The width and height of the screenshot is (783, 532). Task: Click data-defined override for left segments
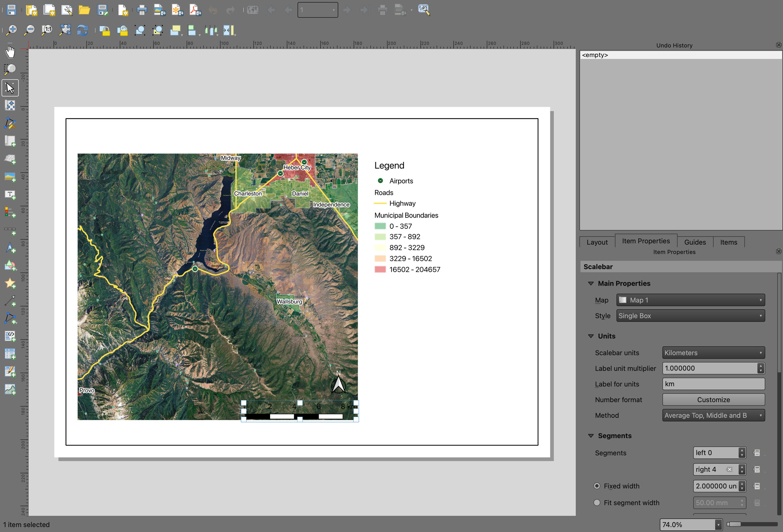pos(757,453)
